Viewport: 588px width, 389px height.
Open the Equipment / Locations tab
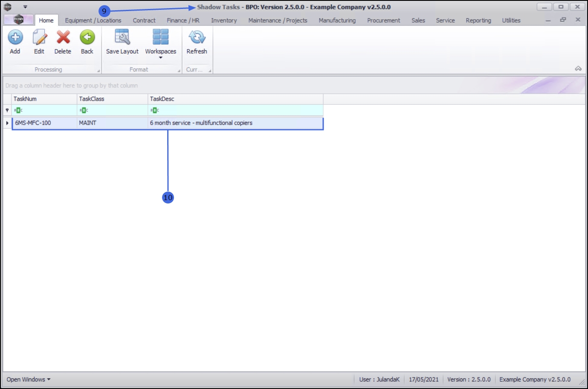pos(93,20)
